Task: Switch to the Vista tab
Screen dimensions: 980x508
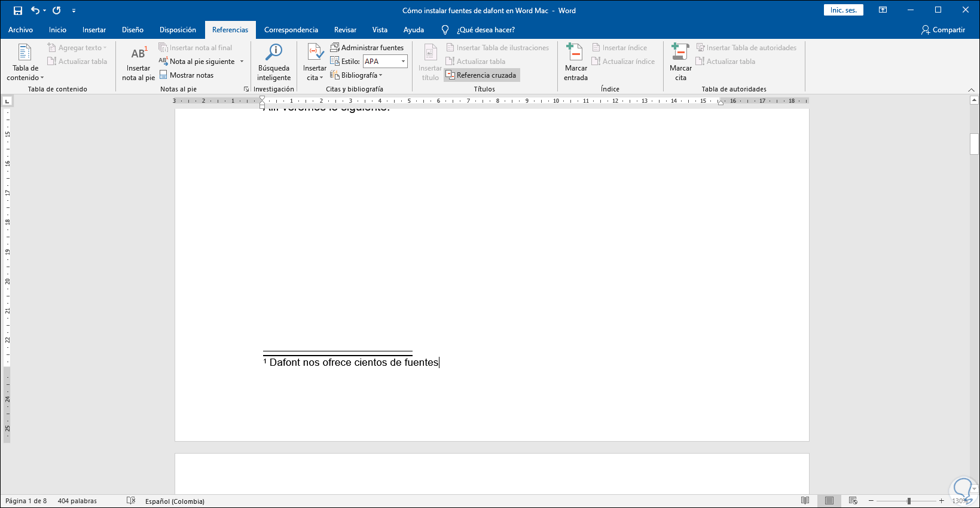Action: (380, 30)
